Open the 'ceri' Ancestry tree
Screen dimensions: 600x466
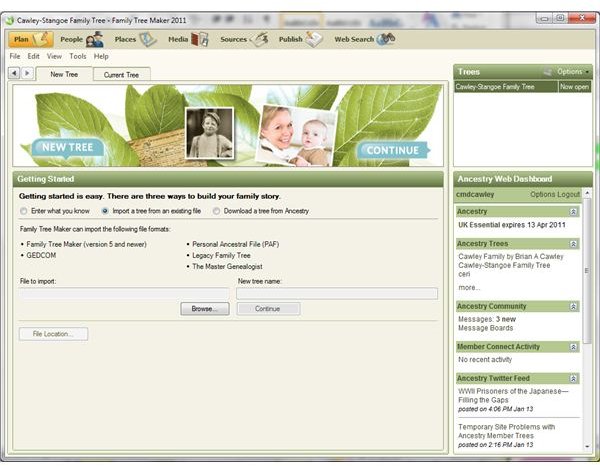pos(464,274)
